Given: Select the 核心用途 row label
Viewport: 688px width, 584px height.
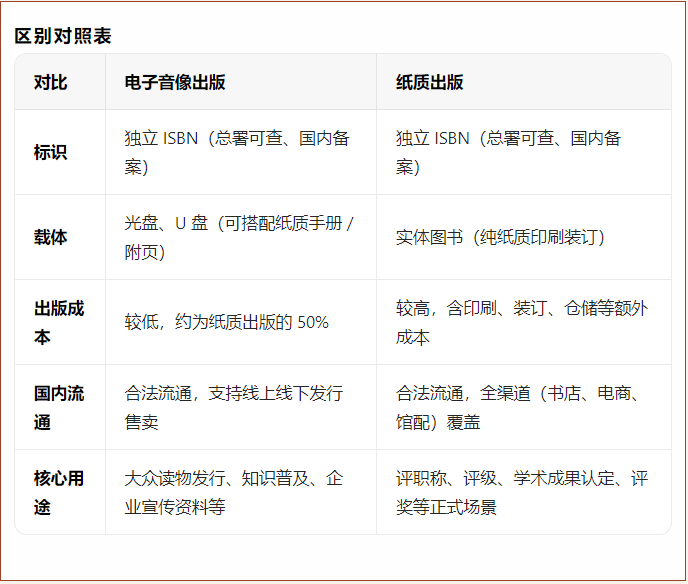Looking at the screenshot, I should [59, 492].
